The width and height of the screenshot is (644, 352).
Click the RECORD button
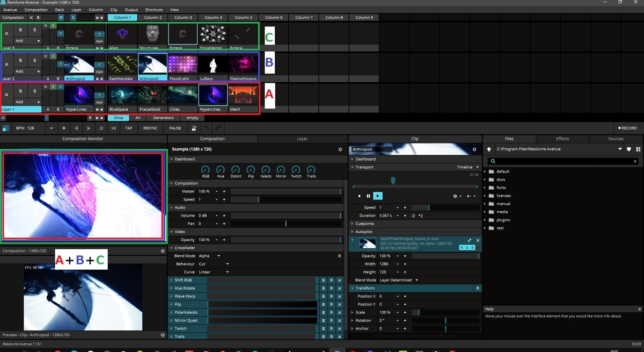point(627,128)
